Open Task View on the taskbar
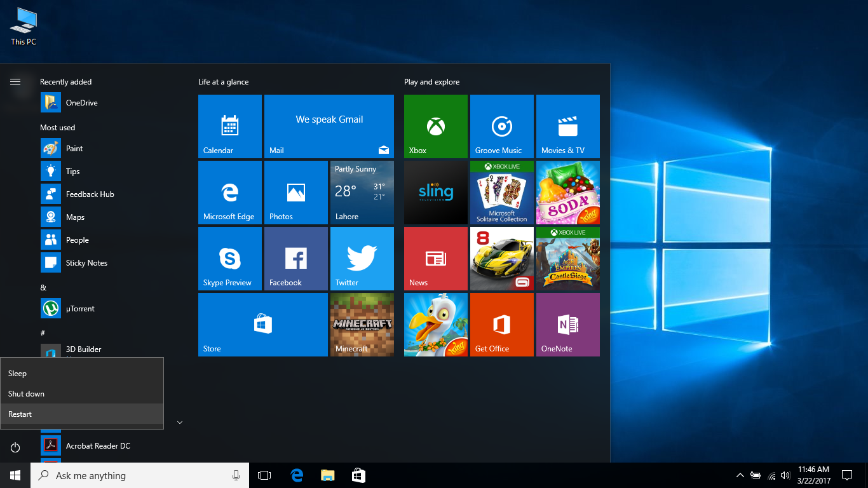The width and height of the screenshot is (868, 488). [x=264, y=475]
